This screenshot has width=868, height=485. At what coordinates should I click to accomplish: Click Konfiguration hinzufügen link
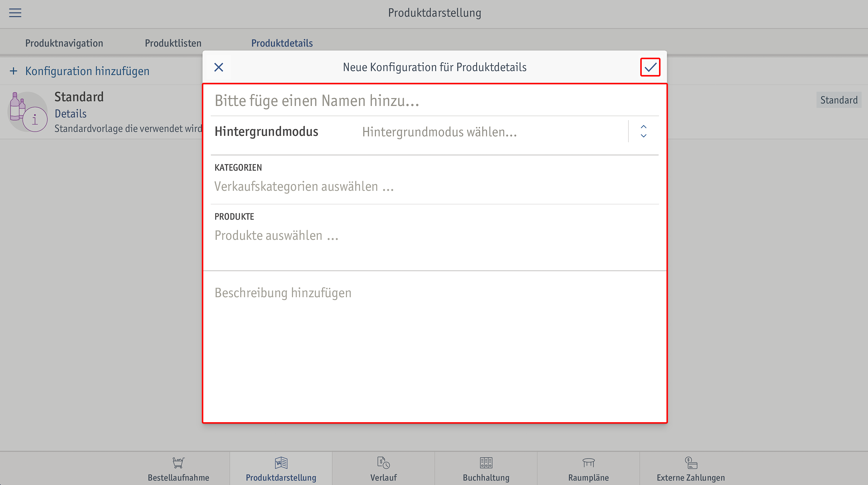87,71
